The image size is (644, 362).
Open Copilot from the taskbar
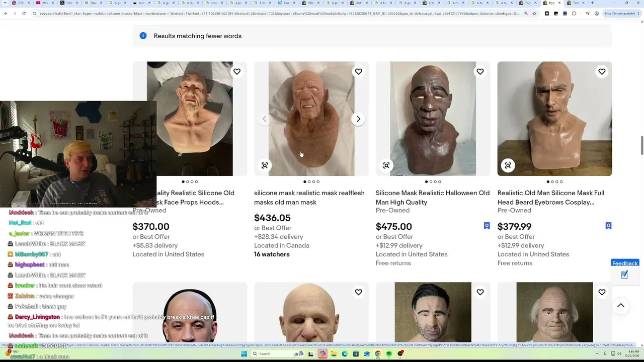click(x=323, y=354)
